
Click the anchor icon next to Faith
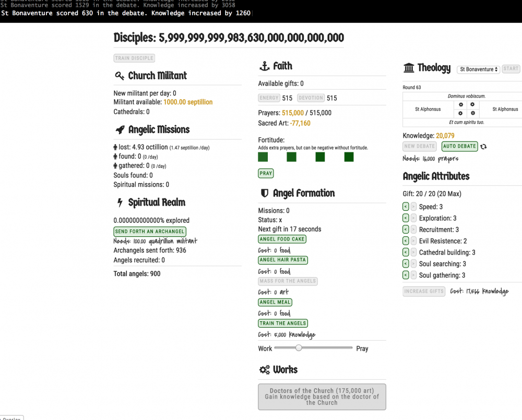[x=264, y=66]
